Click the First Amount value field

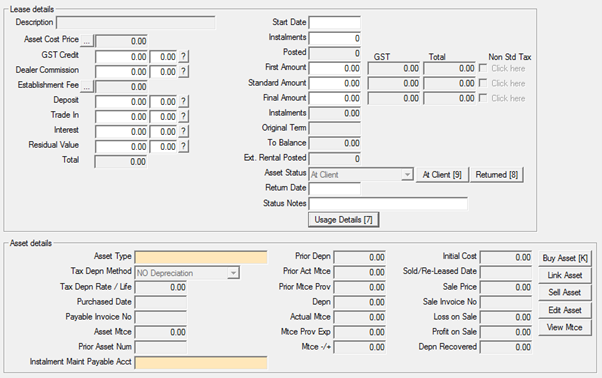point(334,68)
